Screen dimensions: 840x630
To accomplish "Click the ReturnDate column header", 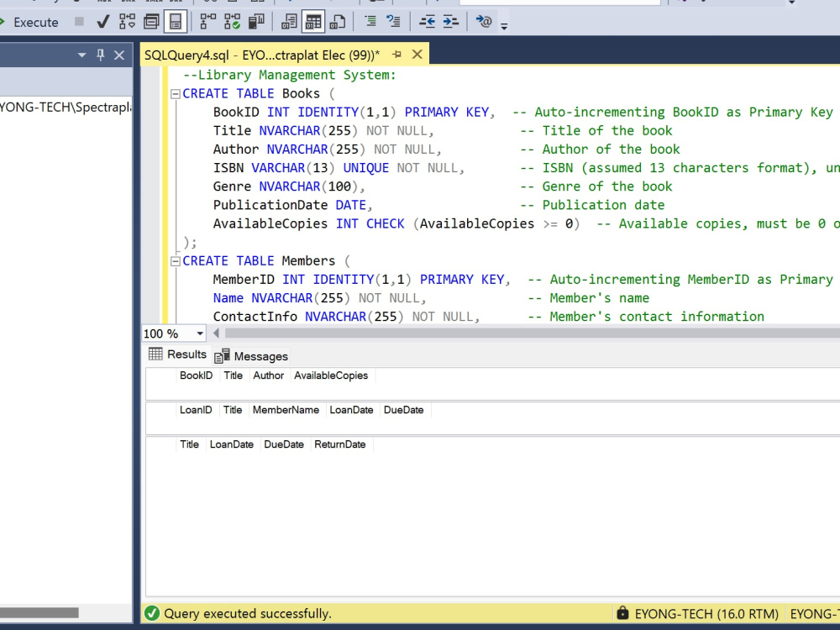I will pyautogui.click(x=339, y=444).
